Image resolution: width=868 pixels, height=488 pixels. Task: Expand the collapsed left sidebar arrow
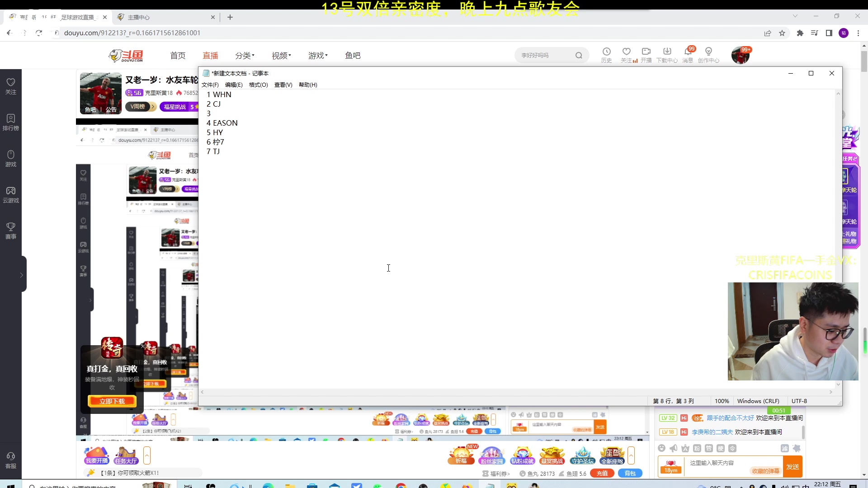(21, 275)
